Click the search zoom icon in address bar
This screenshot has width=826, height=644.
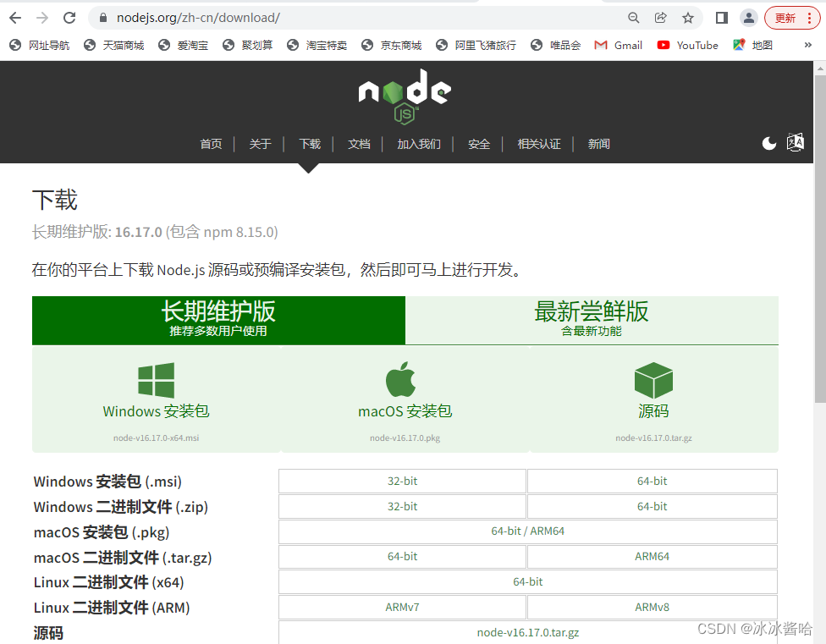[x=633, y=17]
